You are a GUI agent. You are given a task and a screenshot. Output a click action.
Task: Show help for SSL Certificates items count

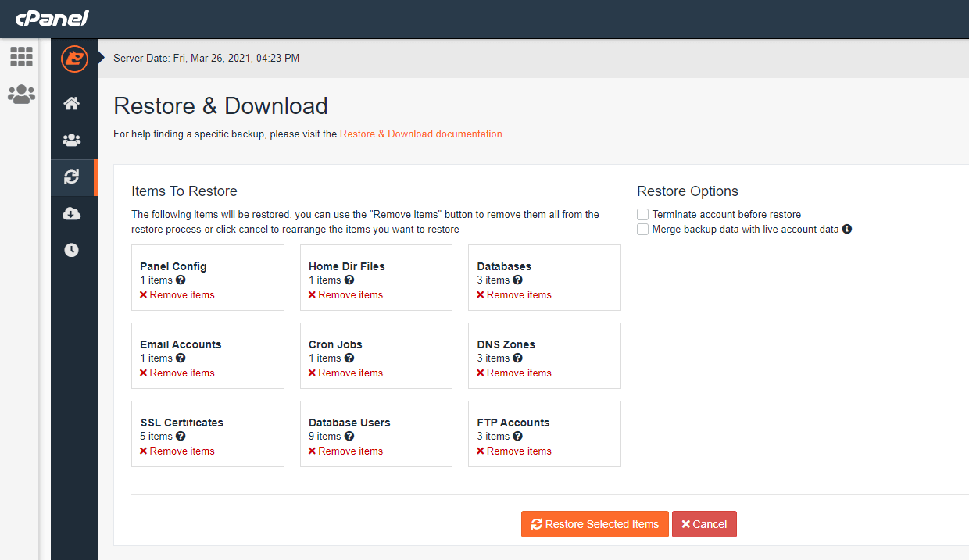[181, 437]
